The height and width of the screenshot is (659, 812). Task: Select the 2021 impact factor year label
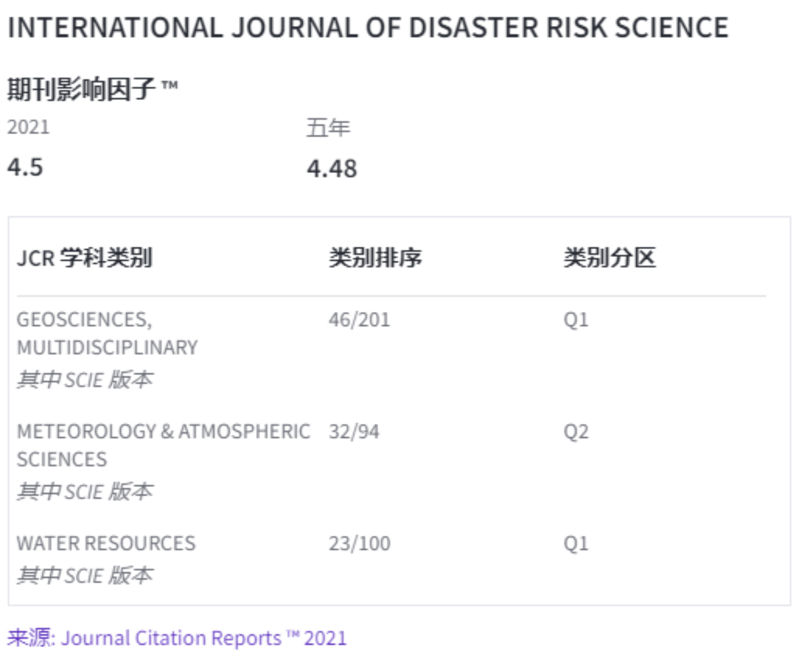[x=28, y=127]
